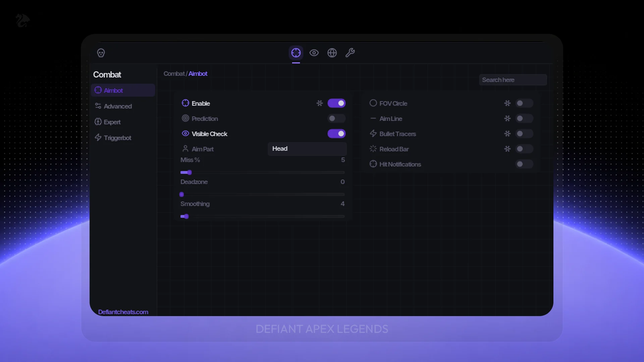Click the Deadzone slider handle
The height and width of the screenshot is (362, 644).
coord(182,194)
